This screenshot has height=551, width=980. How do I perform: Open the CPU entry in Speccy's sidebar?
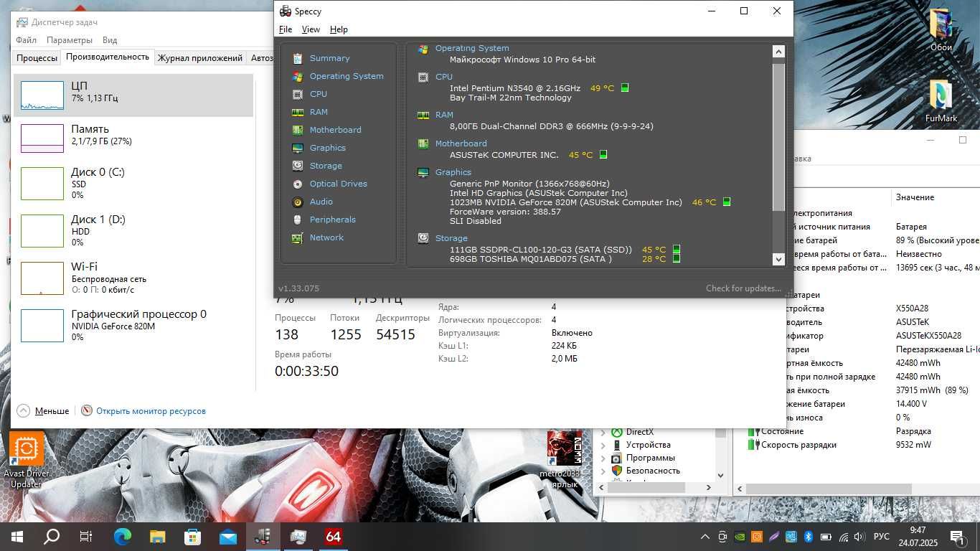319,94
